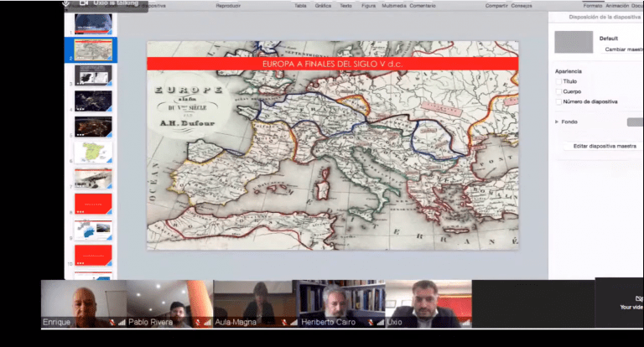Click Pablo Rivera's muted microphone icon
Viewport: 644px width, 347px height.
point(198,323)
